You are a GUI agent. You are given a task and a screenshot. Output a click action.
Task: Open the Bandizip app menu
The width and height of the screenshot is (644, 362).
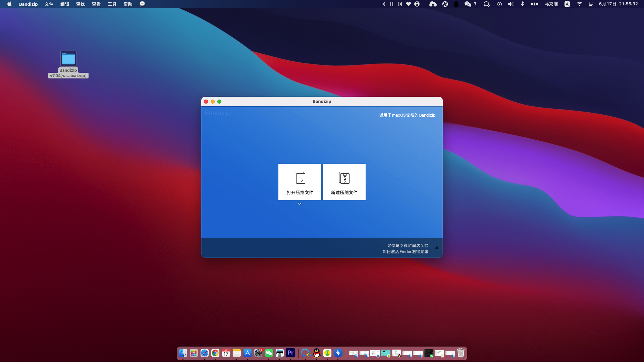(28, 4)
